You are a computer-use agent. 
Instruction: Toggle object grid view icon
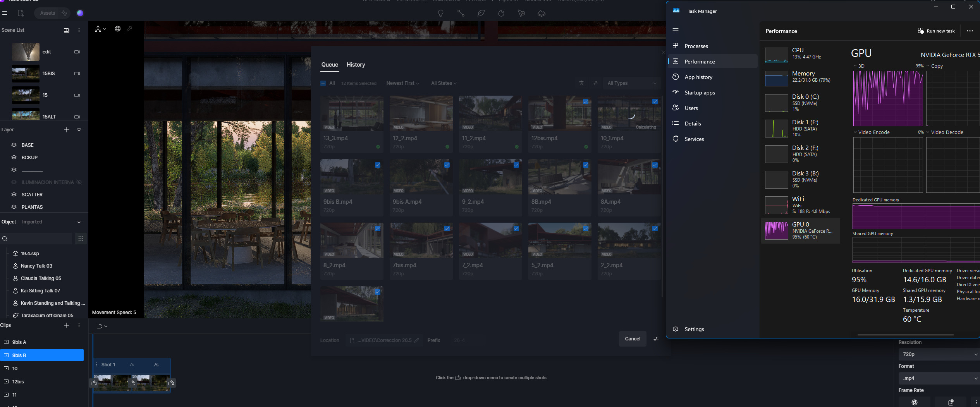[x=81, y=239]
